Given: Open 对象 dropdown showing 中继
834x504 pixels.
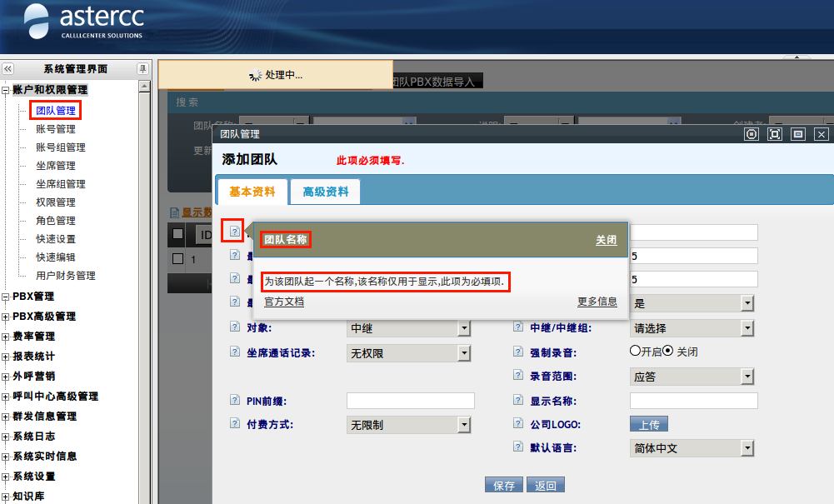Looking at the screenshot, I should tap(408, 328).
